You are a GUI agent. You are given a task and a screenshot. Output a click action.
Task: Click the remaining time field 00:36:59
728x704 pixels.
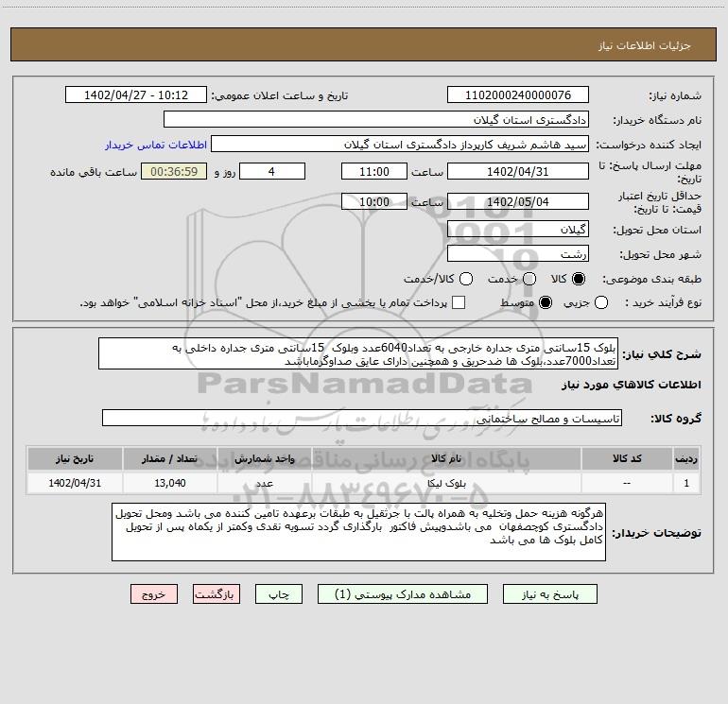tap(174, 171)
